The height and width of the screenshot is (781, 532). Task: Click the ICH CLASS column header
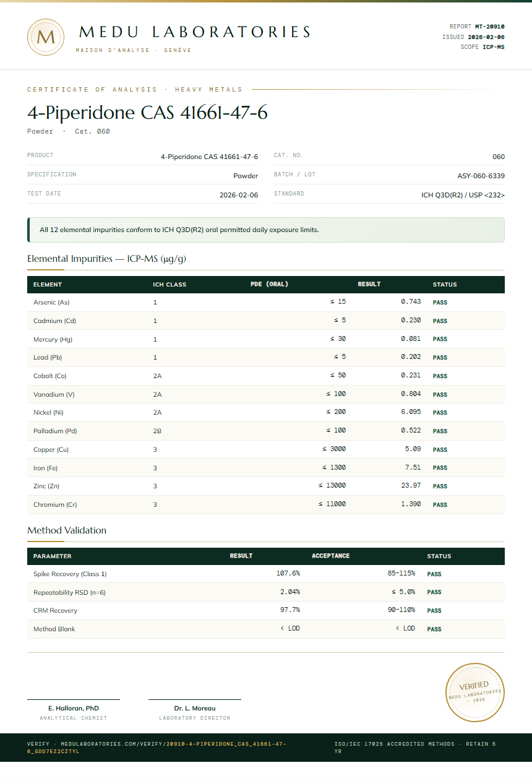(x=169, y=285)
